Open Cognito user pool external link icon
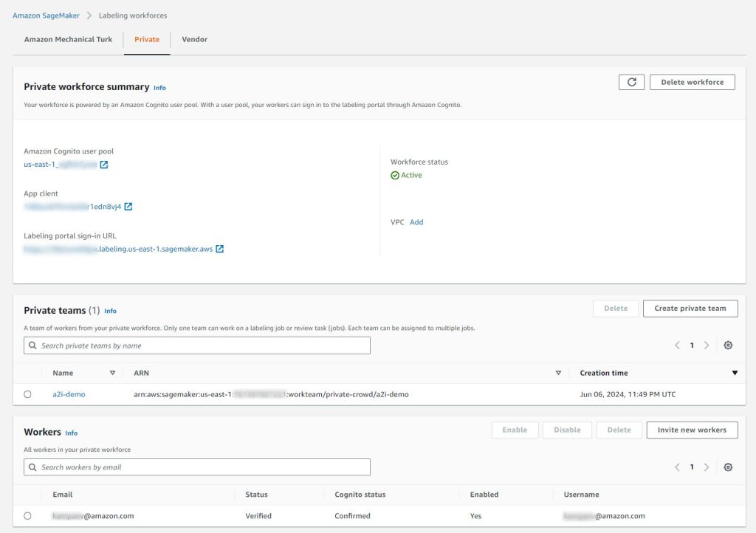The image size is (756, 533). coord(103,165)
